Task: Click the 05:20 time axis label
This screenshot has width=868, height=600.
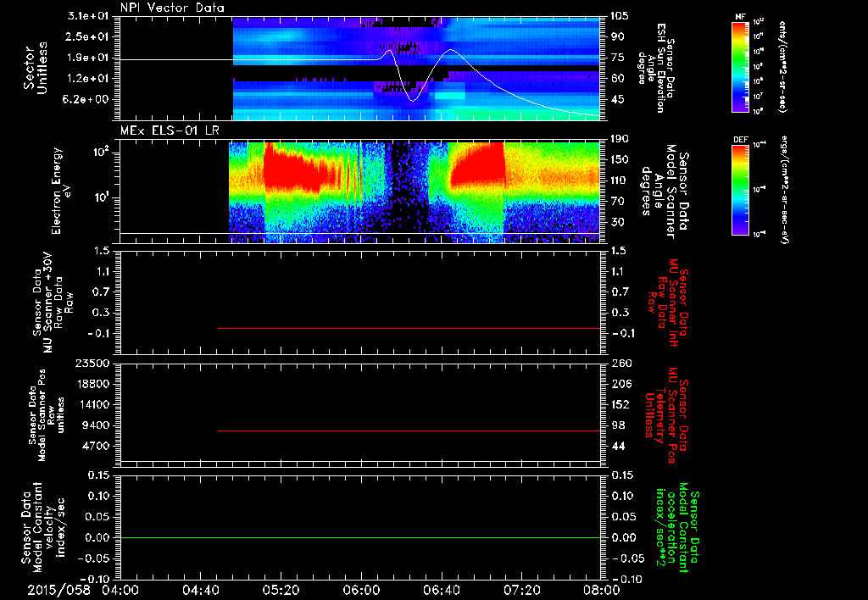Action: click(x=281, y=590)
